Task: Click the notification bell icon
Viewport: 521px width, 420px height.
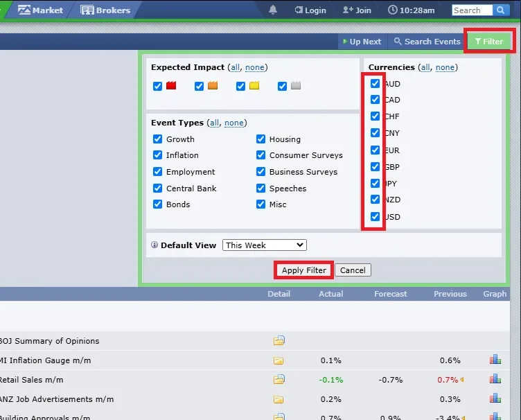Action: [x=273, y=10]
